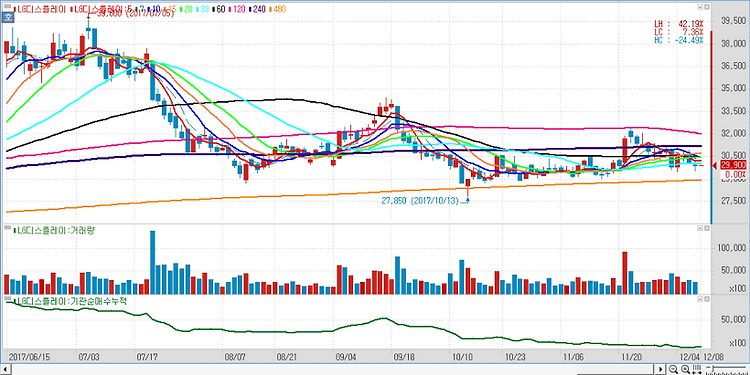Viewport: 750px width, 375px height.
Task: Maximize the institutional net-buy pane
Action: tap(706, 298)
